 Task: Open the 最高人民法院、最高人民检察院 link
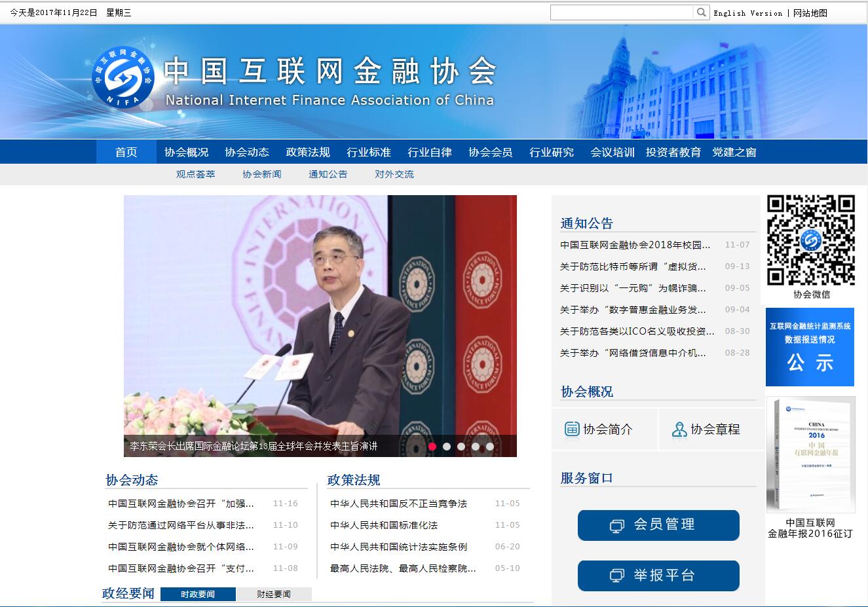404,568
